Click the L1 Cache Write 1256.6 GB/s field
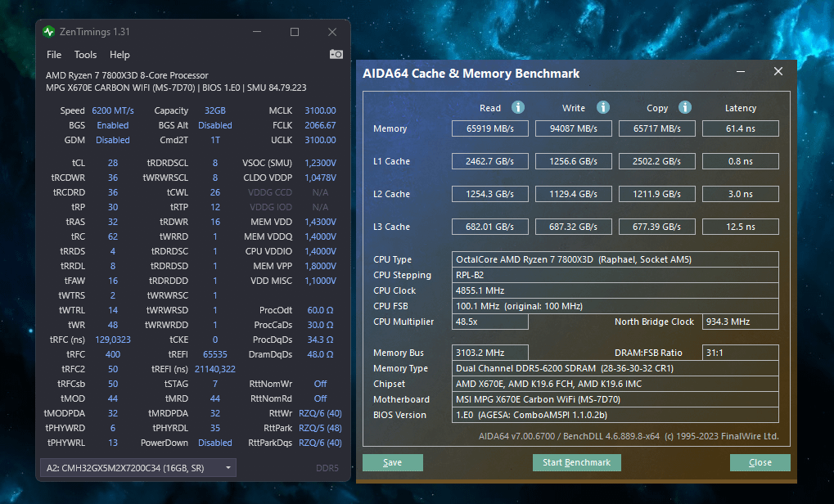834x504 pixels. 574,161
